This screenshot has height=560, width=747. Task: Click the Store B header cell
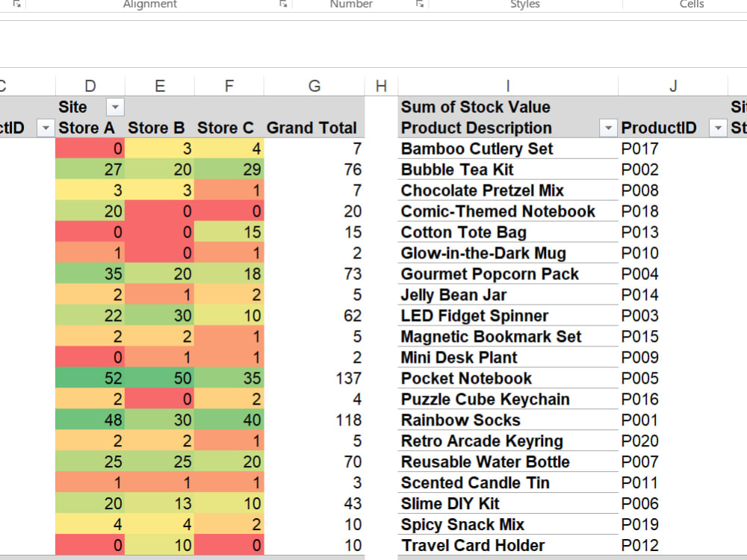pos(160,128)
